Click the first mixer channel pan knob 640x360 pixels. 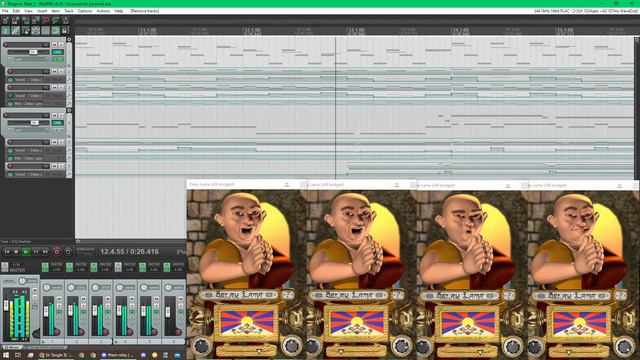point(46,288)
